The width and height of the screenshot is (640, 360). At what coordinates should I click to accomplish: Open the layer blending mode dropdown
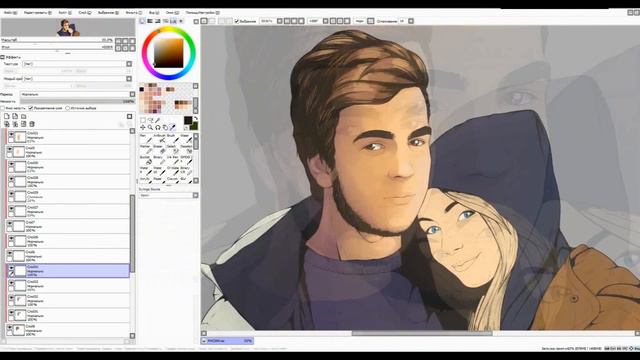pyautogui.click(x=132, y=94)
